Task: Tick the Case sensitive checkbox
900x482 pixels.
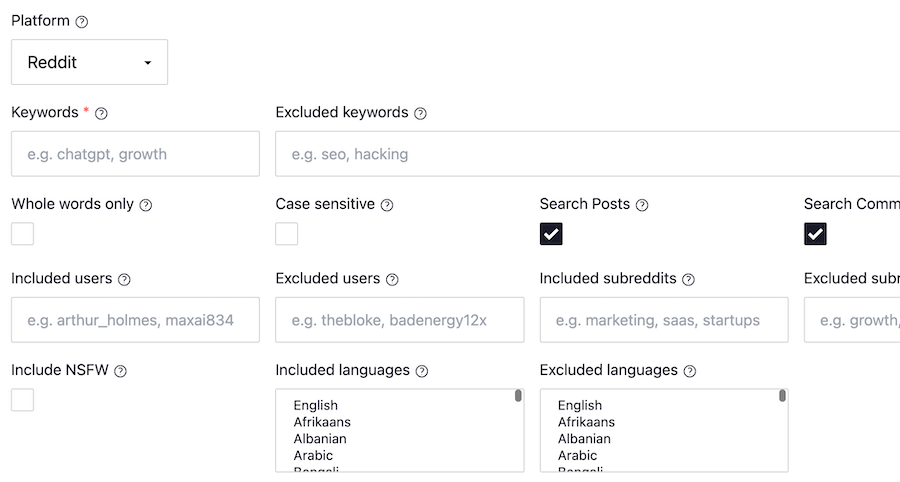Action: (286, 234)
